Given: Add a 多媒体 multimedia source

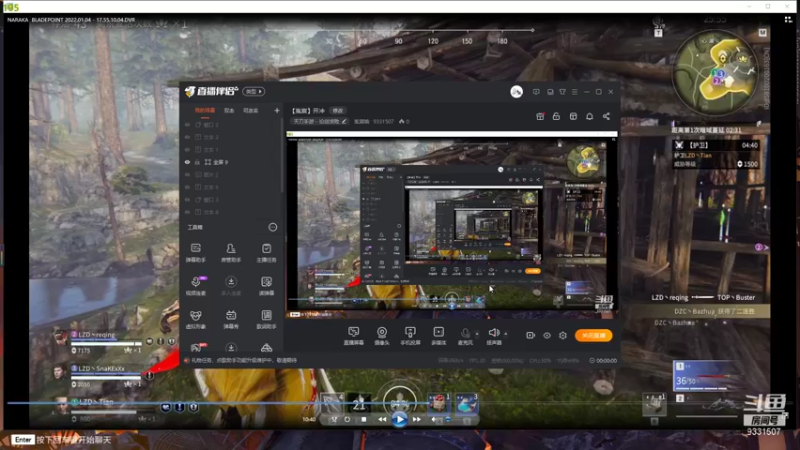Looking at the screenshot, I should (x=438, y=336).
